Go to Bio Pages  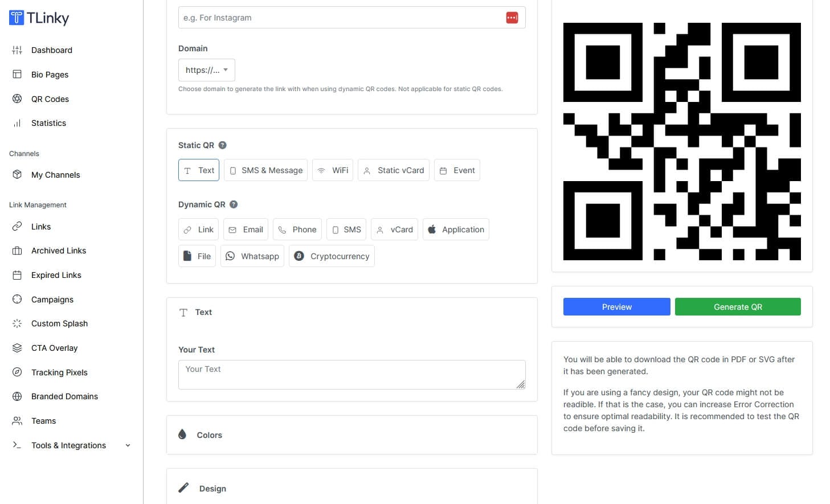(50, 75)
